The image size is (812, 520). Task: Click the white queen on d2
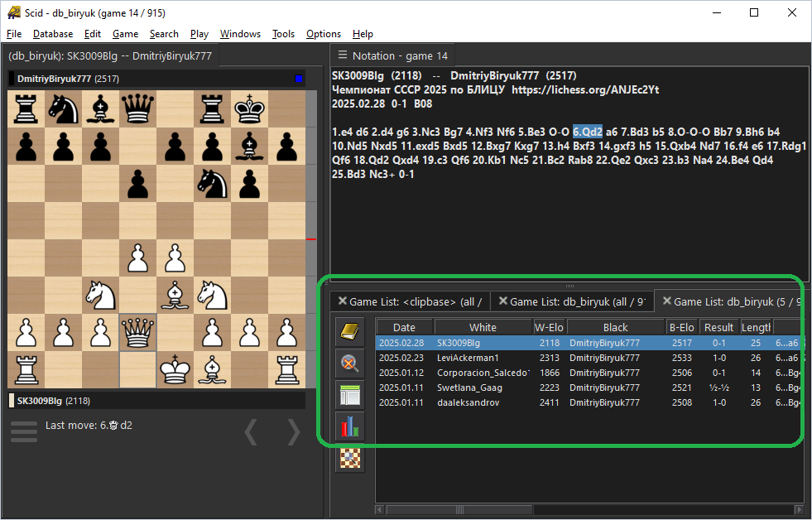pos(137,333)
